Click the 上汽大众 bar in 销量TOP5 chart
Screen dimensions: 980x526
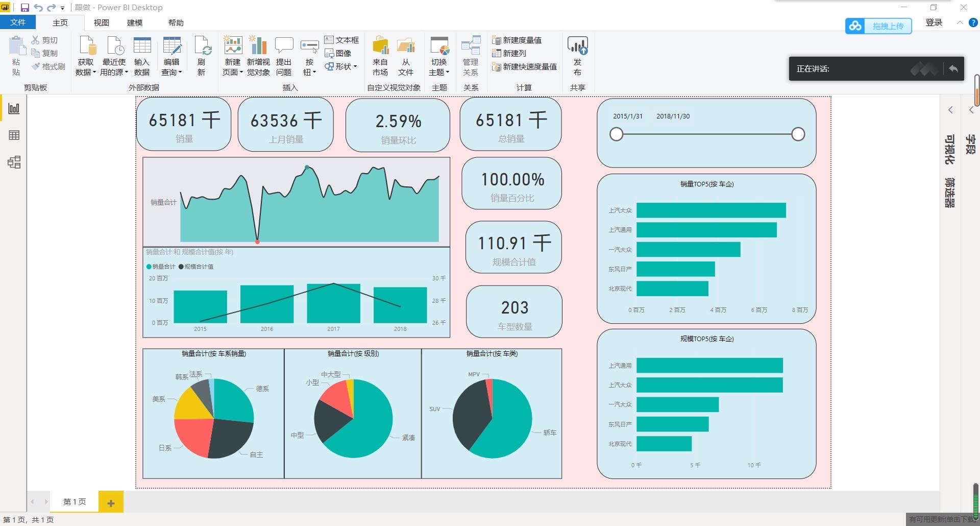(711, 210)
